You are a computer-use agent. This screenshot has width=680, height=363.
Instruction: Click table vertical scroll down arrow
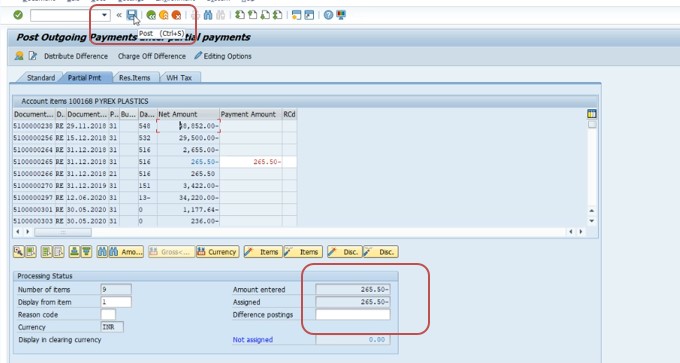click(592, 221)
